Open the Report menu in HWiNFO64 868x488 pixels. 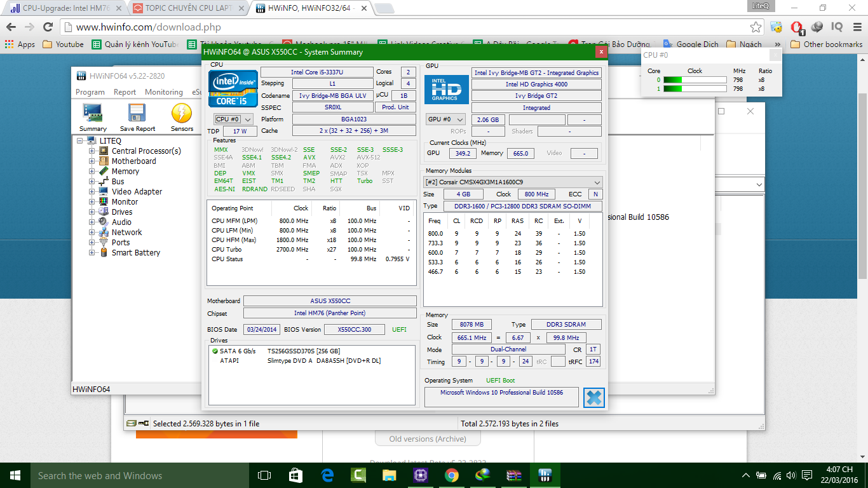[x=125, y=92]
